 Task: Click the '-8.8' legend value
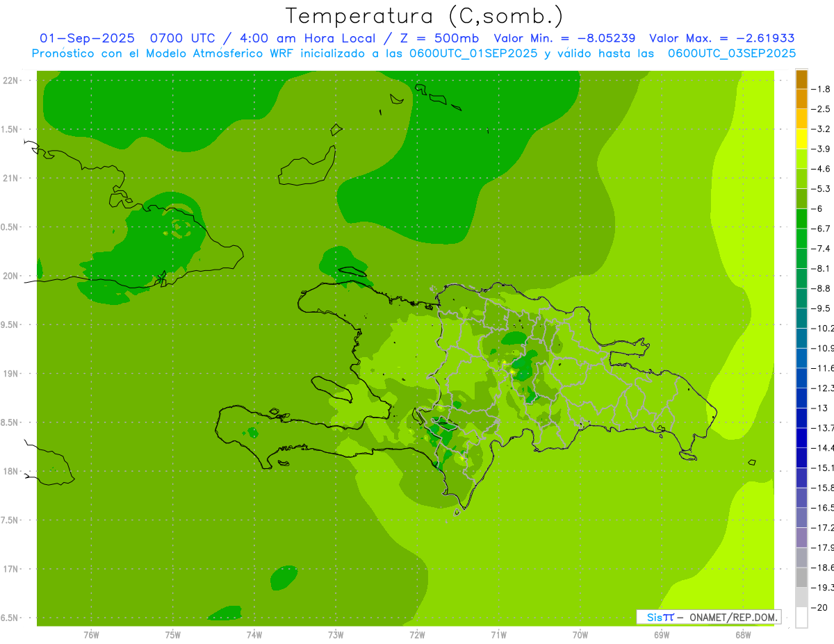(821, 288)
